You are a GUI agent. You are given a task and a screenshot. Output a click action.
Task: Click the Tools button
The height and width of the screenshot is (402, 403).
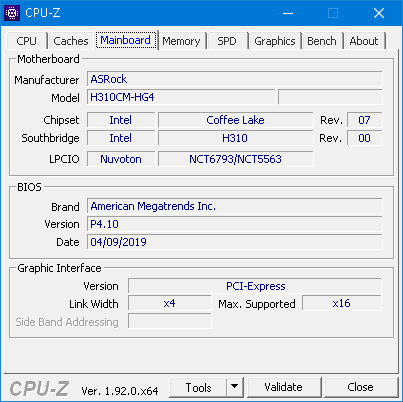click(198, 387)
